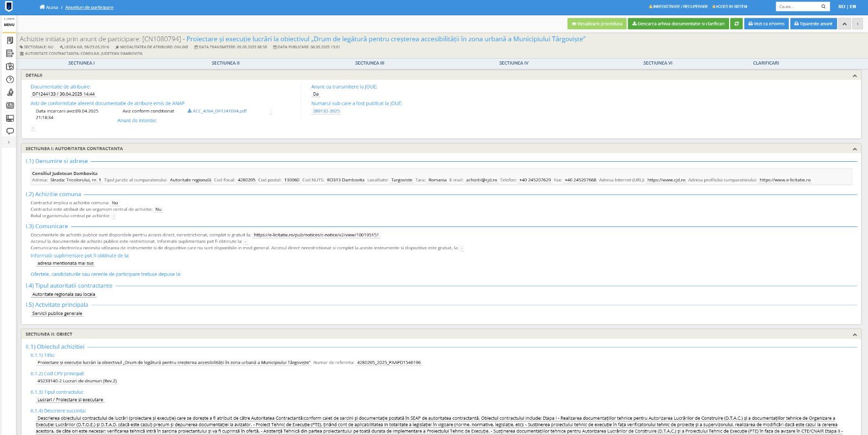
Task: Click Descarca arhiva documentatie si clarificari
Action: pyautogui.click(x=678, y=24)
